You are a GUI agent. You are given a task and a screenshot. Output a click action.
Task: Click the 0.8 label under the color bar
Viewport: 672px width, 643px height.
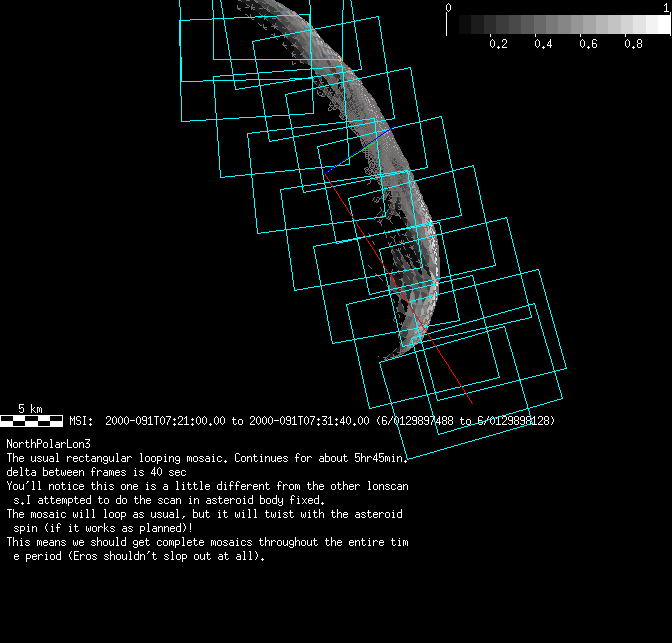point(633,44)
